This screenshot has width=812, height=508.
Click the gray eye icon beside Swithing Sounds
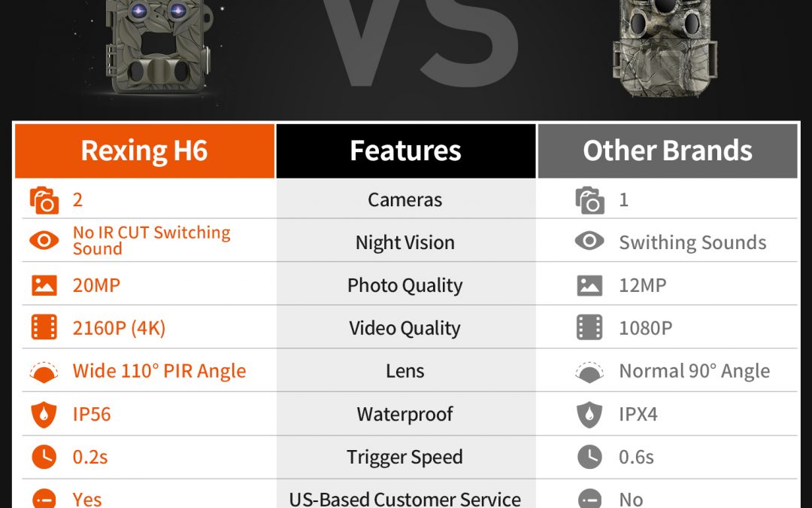click(589, 241)
